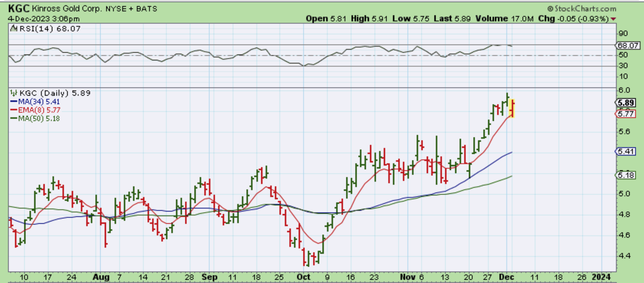This screenshot has height=283, width=644.
Task: Click the 20 date label in November
Action: tap(469, 277)
